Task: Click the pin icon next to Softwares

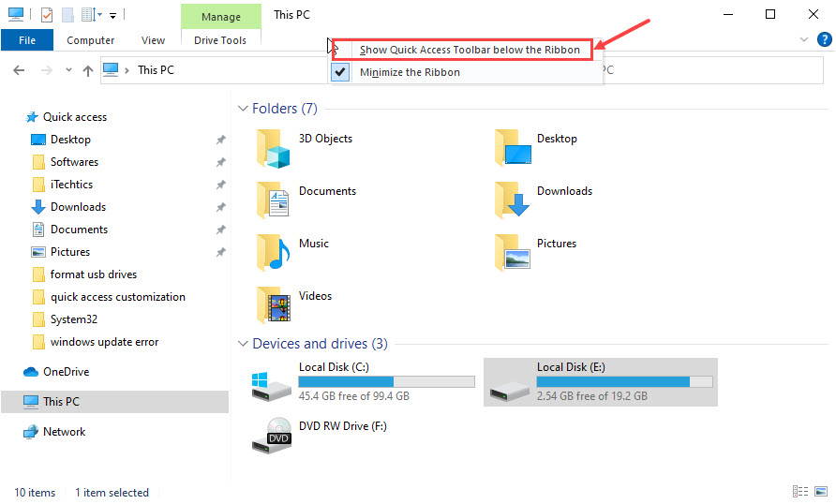Action: [x=221, y=162]
